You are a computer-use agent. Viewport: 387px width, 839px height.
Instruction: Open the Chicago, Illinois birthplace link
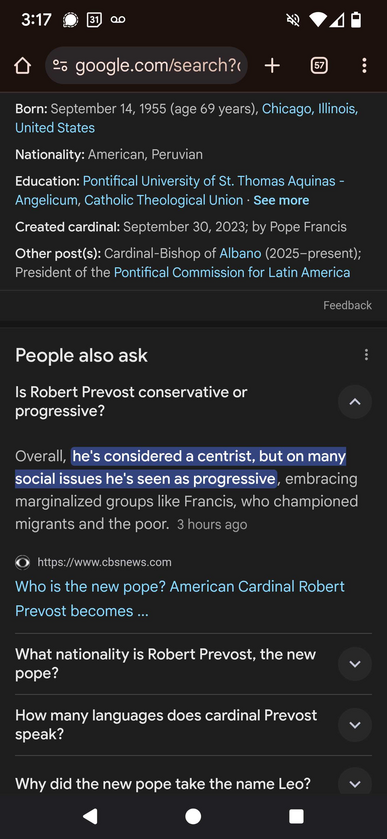click(x=186, y=118)
